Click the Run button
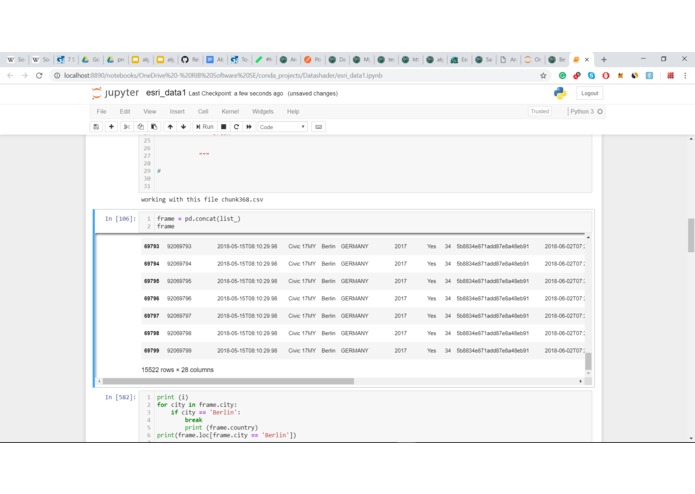Viewport: 695px width, 494px height. pos(205,127)
